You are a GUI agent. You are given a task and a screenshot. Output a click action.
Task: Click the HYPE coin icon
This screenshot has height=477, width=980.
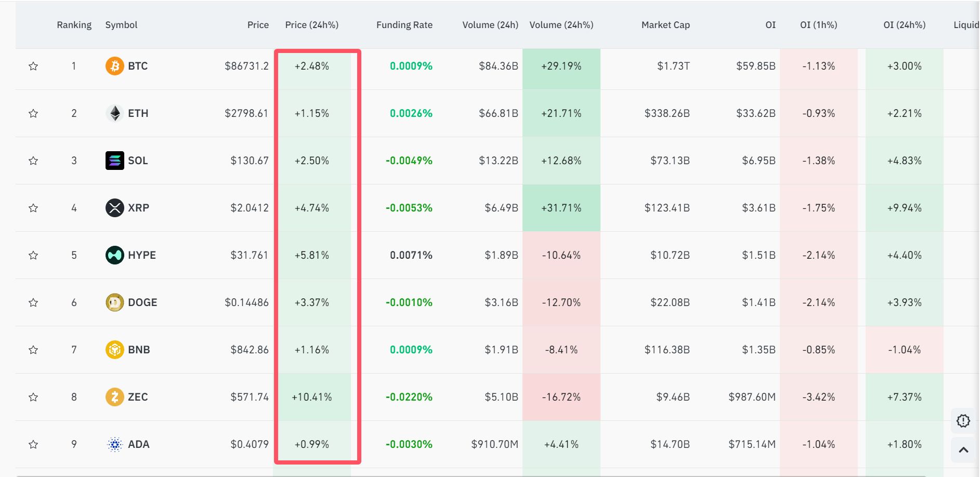coord(114,255)
